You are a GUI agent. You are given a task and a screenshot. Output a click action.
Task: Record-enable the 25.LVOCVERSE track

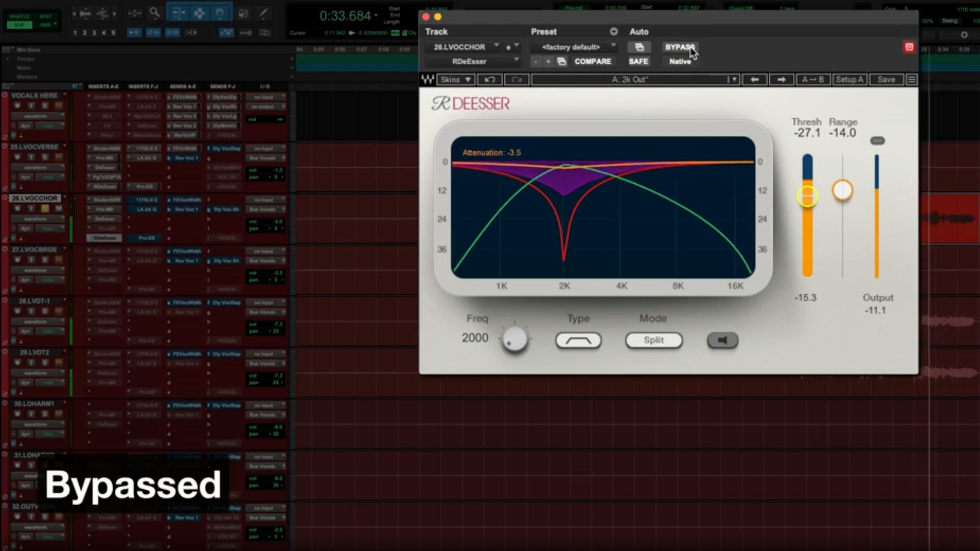click(x=17, y=157)
